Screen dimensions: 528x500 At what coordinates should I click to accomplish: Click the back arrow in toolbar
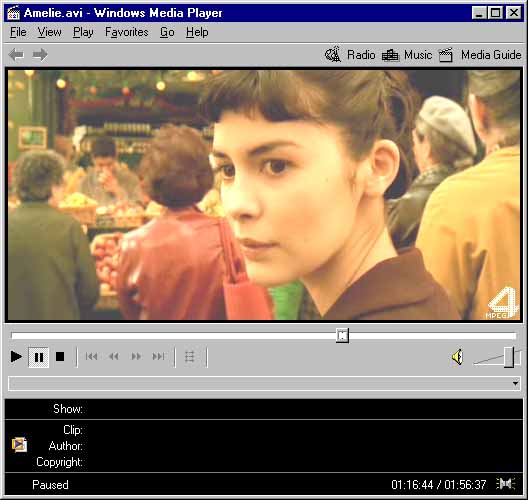point(16,55)
